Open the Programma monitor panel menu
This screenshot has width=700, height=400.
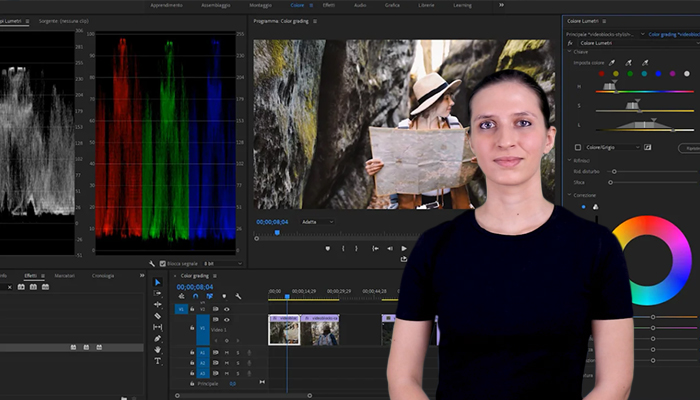[315, 21]
